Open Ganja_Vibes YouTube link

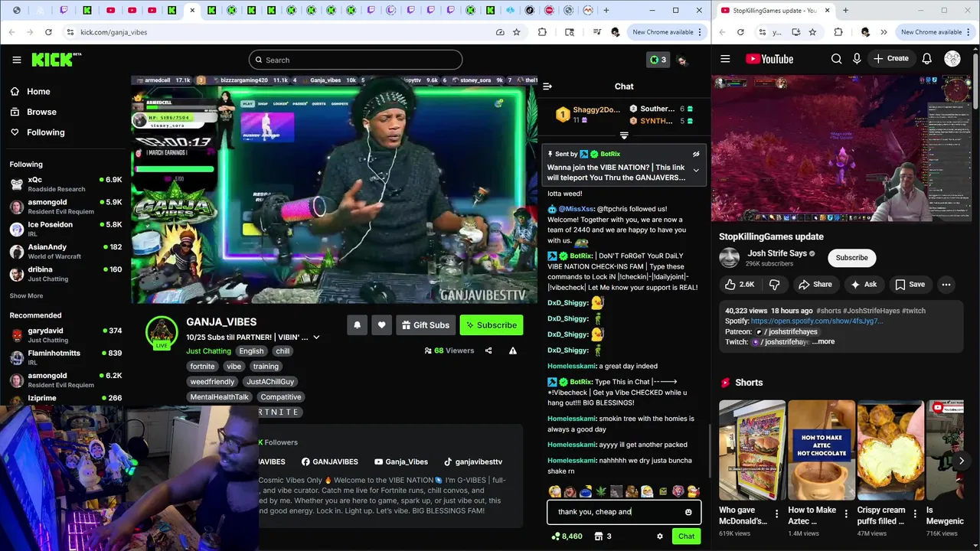(400, 462)
